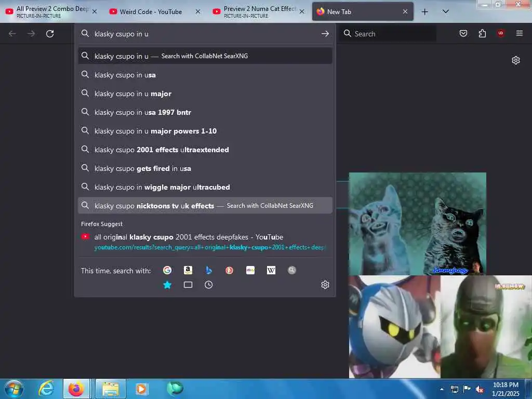Open the Action Center flag icon
Image resolution: width=532 pixels, height=399 pixels.
(x=467, y=389)
